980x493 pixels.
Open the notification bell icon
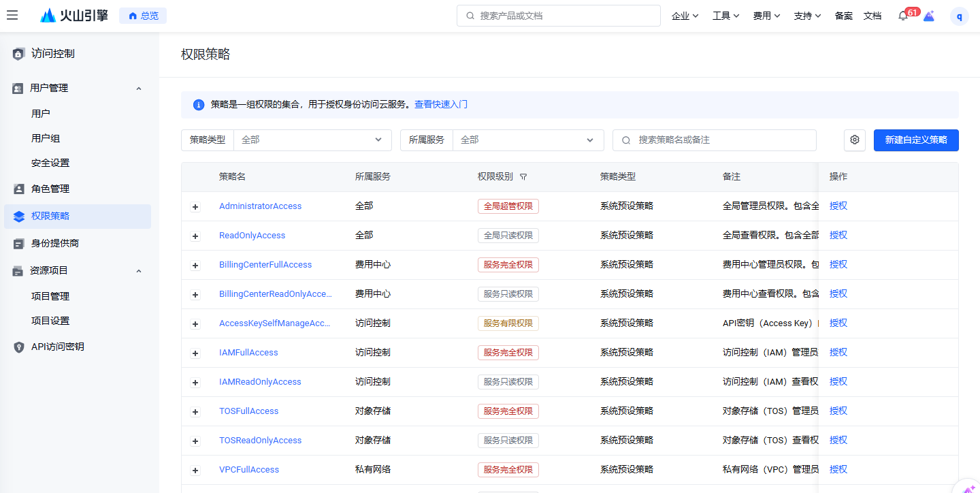(x=903, y=16)
